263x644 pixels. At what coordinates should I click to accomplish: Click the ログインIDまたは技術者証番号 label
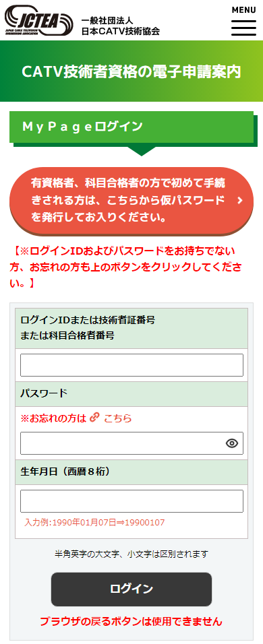[88, 320]
